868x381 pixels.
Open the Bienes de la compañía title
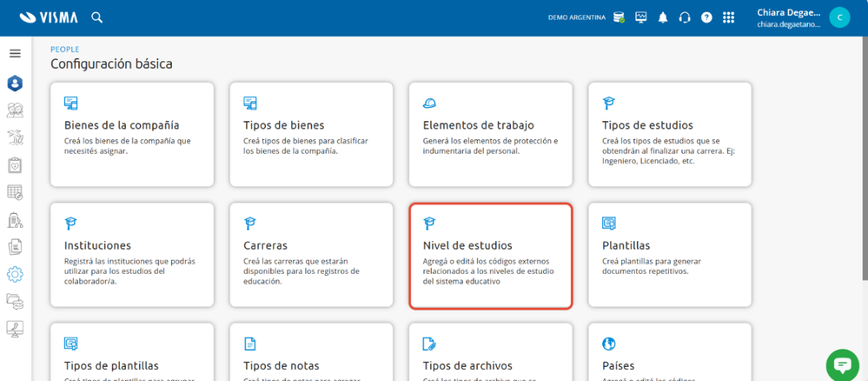pos(122,125)
